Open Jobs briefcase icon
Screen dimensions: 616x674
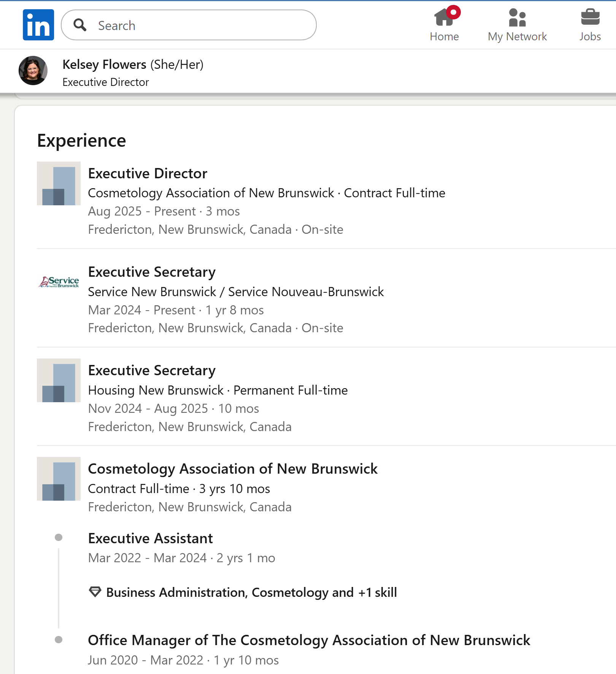pos(590,18)
